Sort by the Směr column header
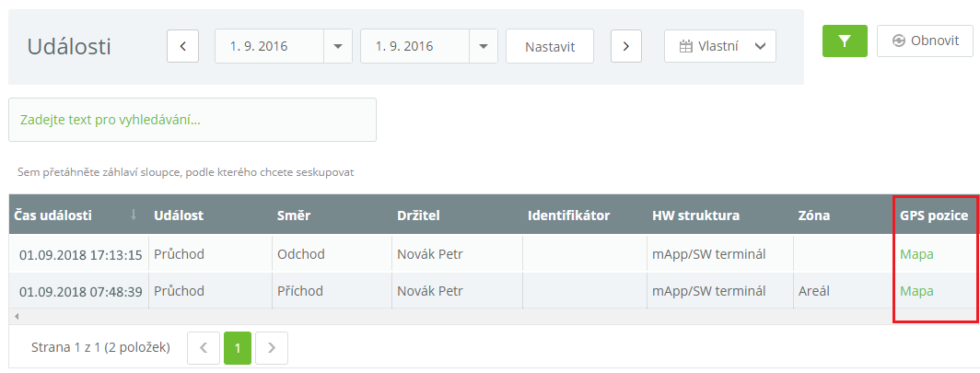The width and height of the screenshot is (980, 373). coord(294,216)
